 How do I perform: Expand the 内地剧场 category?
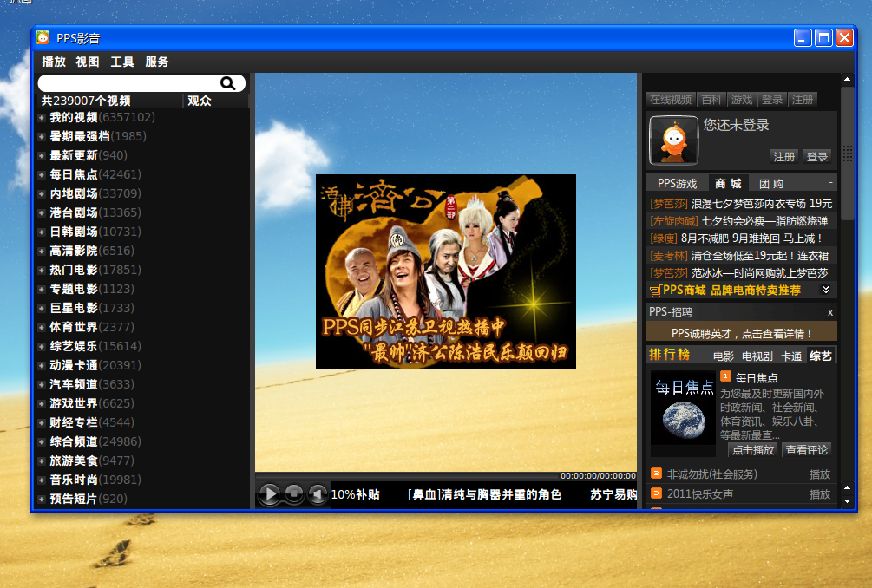[41, 193]
